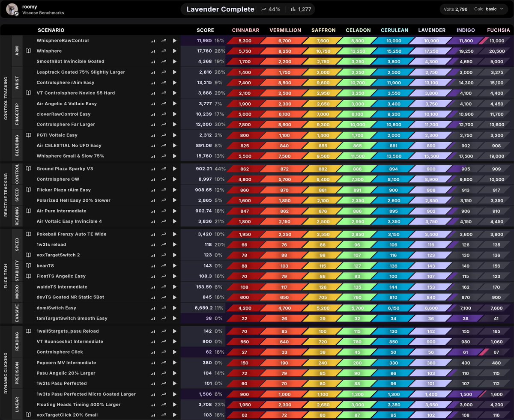Click the roomy profile avatar

tap(12, 9)
